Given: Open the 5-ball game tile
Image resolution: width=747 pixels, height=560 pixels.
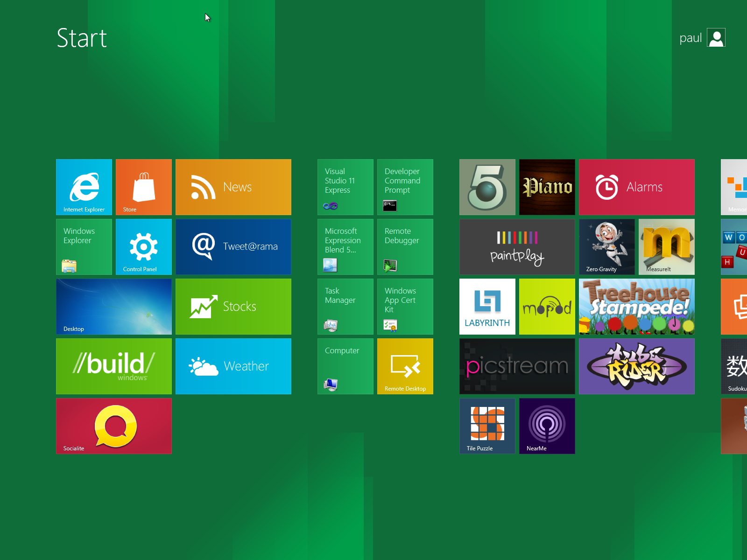Looking at the screenshot, I should click(487, 187).
